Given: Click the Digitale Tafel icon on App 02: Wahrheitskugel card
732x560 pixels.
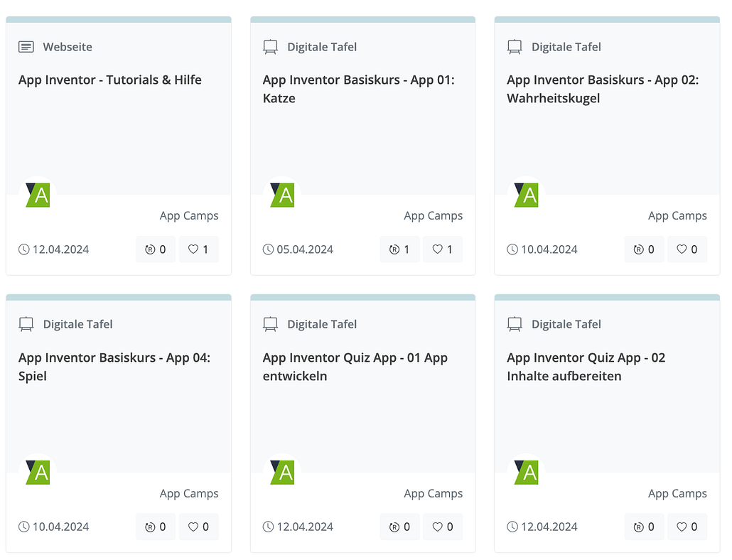Looking at the screenshot, I should point(515,47).
